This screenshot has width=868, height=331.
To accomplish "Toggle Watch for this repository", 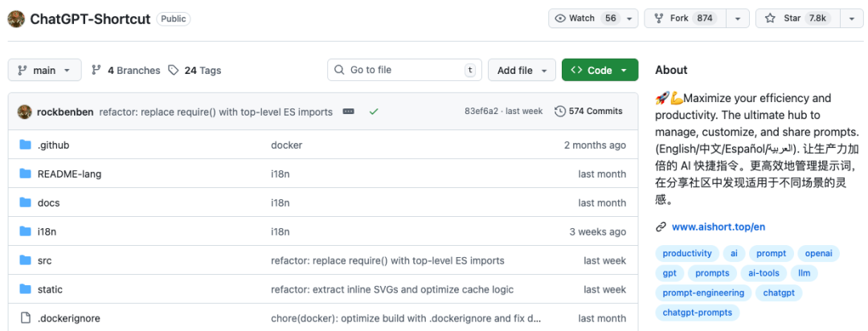I will click(585, 18).
